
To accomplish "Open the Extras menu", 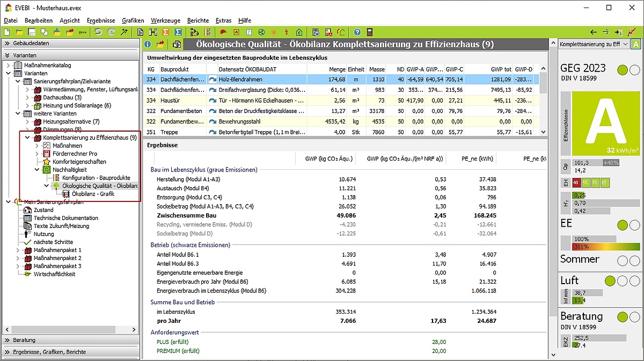I will point(223,20).
